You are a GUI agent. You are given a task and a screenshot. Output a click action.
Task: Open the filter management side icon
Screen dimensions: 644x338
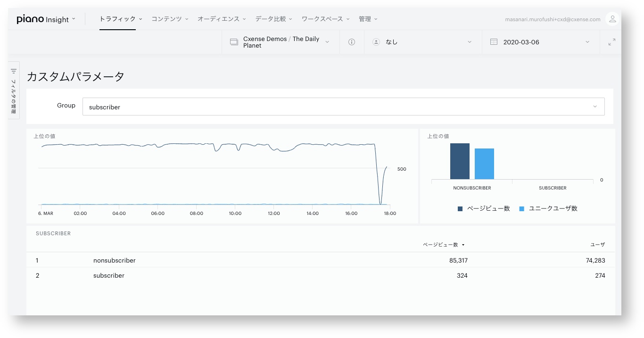(x=14, y=71)
